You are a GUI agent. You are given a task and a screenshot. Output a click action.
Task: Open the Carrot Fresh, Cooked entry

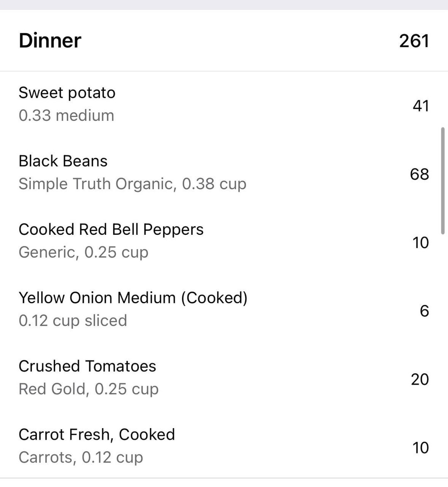click(97, 434)
